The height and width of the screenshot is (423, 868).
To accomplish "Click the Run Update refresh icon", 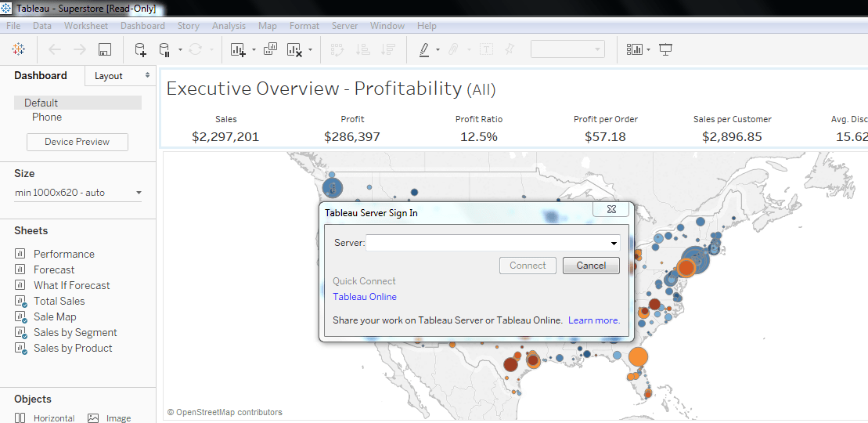I will point(195,50).
